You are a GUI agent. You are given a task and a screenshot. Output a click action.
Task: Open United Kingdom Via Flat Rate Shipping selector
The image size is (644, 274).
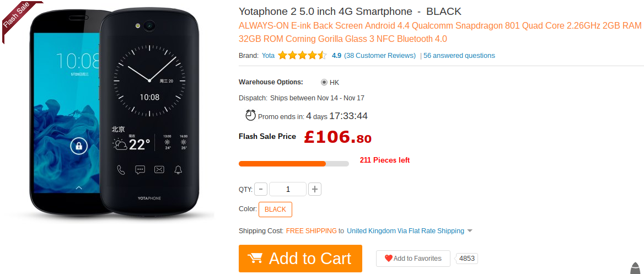click(405, 231)
